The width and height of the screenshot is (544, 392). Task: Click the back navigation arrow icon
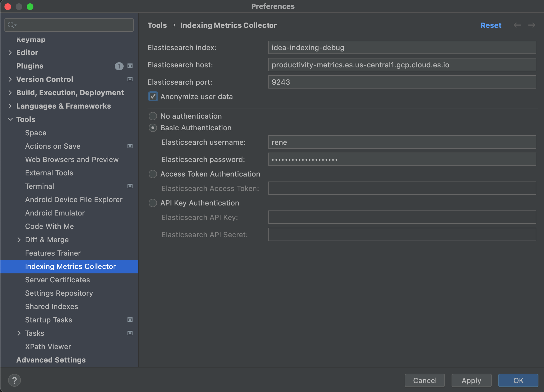(517, 25)
